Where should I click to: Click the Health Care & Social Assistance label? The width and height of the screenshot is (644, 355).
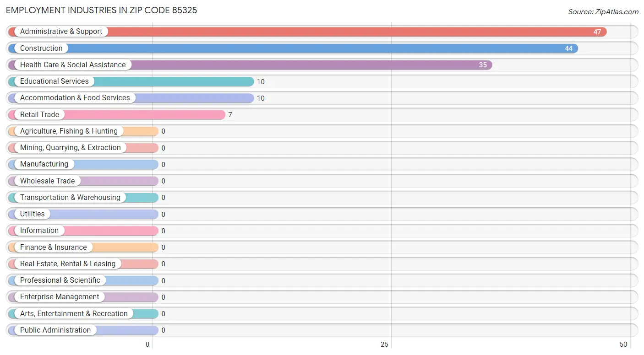[73, 65]
